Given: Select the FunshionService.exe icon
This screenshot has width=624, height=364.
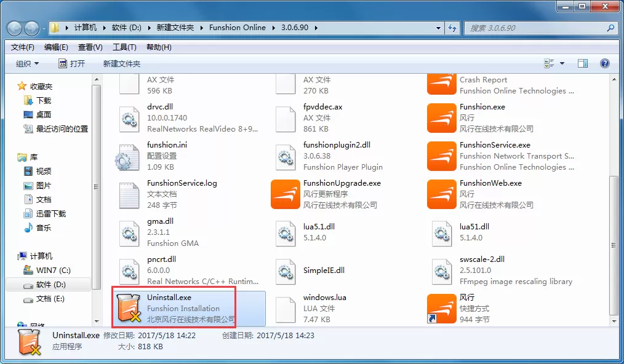Looking at the screenshot, I should pos(441,156).
